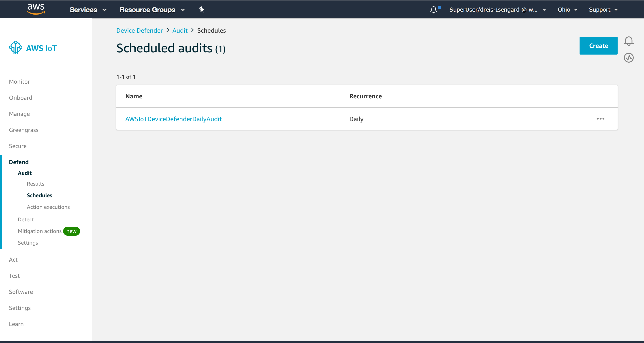Click the Create button
Viewport: 644px width, 343px height.
[x=598, y=45]
